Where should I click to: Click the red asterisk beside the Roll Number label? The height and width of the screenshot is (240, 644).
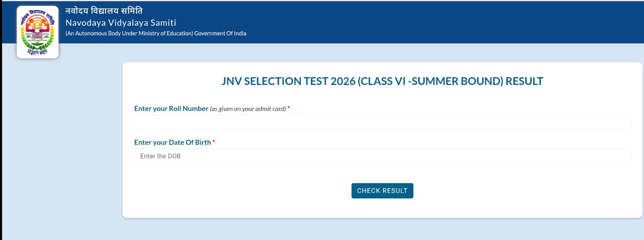pos(289,108)
